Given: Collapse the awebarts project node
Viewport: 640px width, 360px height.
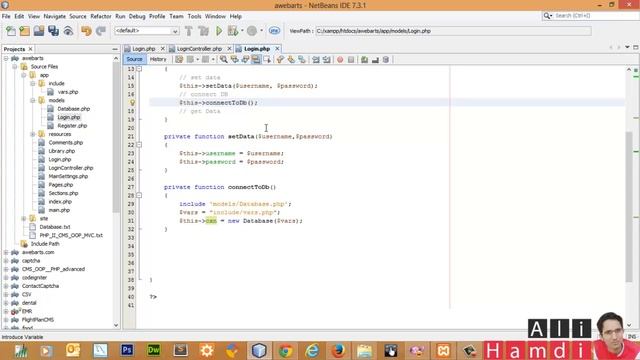Looking at the screenshot, I should tap(6, 58).
